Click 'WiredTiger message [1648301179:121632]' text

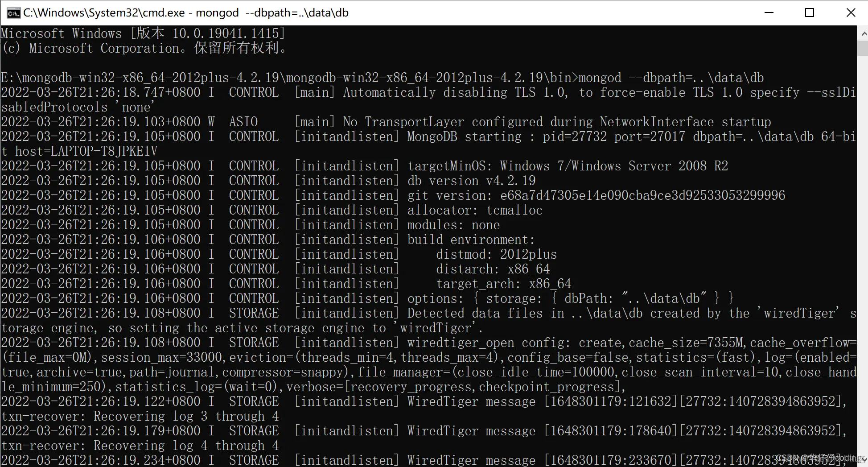543,401
